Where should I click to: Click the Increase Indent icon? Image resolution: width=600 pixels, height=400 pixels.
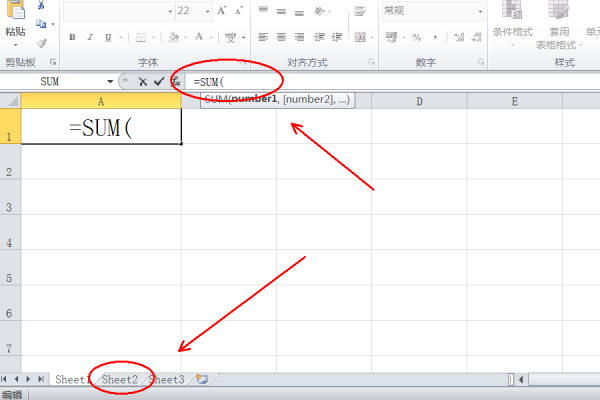[337, 37]
